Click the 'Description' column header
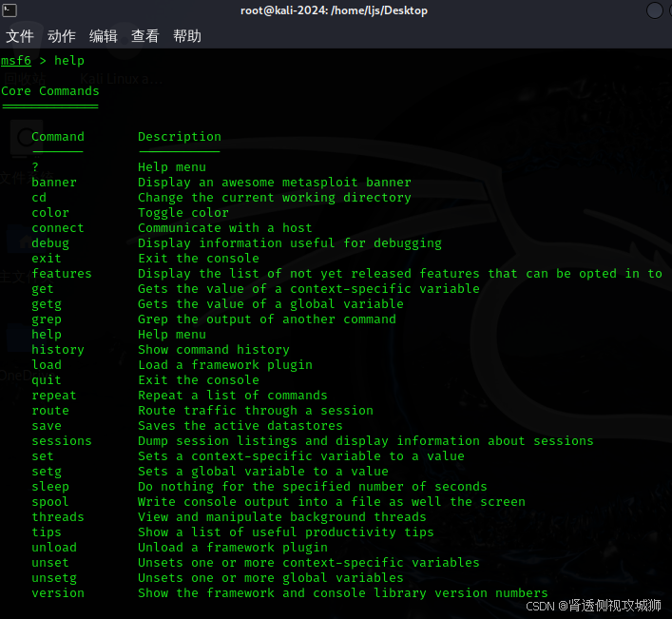Screen dimensions: 672x619 (x=180, y=136)
